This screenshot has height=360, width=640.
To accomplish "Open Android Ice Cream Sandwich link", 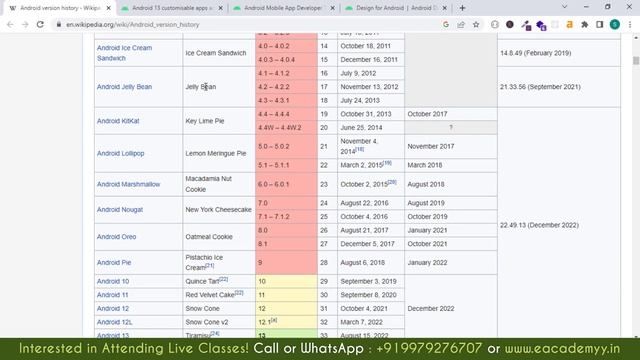I will click(124, 53).
